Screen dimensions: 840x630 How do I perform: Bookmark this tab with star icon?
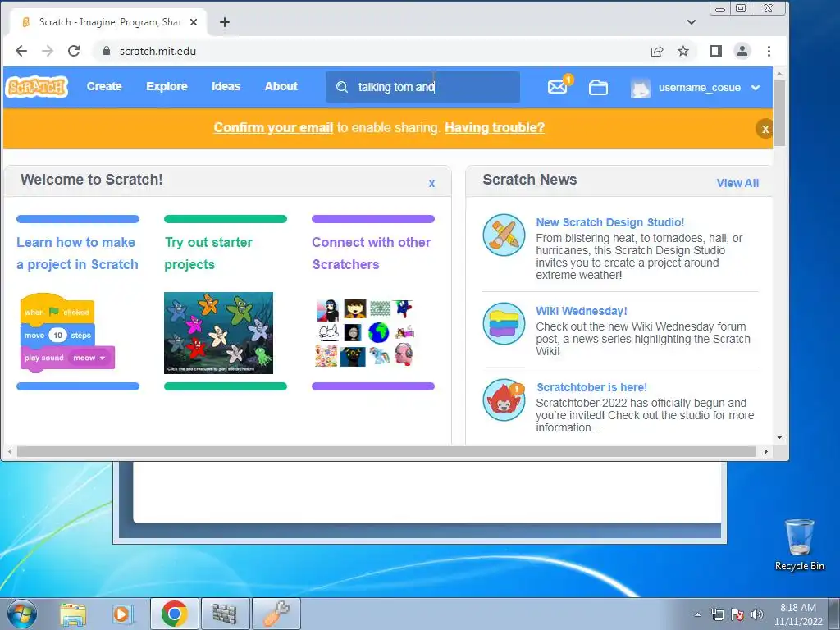pyautogui.click(x=683, y=51)
